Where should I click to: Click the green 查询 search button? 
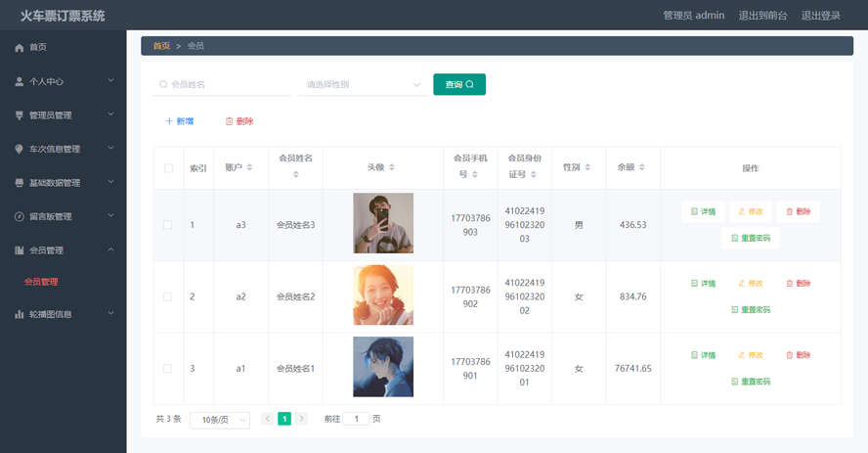[459, 85]
